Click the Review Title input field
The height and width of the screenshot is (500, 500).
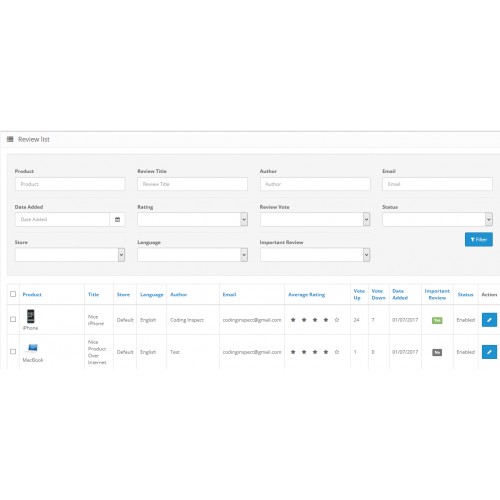(192, 184)
